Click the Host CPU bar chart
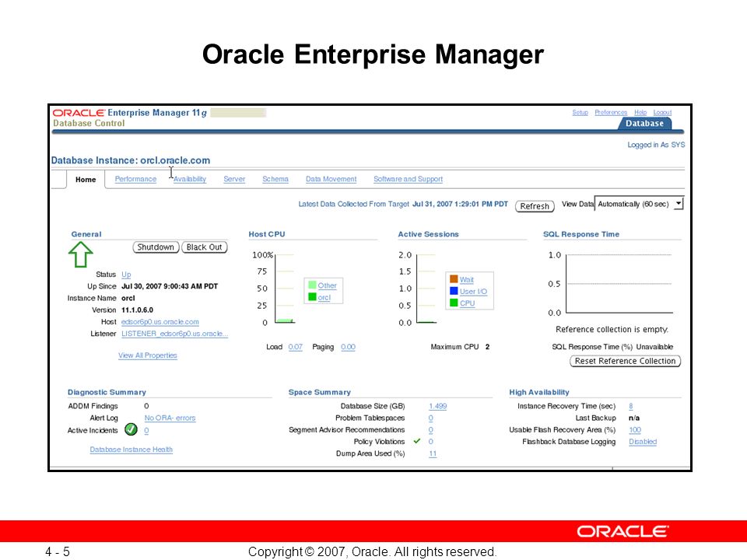 (x=285, y=289)
